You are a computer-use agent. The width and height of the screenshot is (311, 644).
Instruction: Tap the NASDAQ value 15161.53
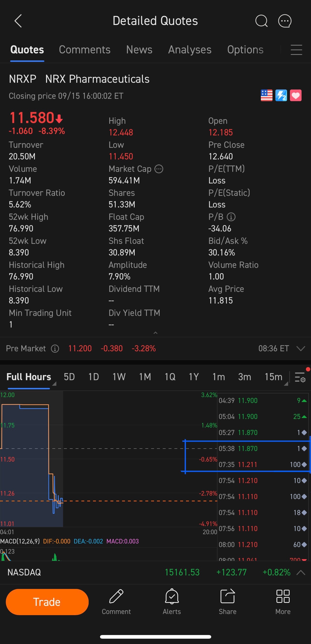click(x=182, y=572)
